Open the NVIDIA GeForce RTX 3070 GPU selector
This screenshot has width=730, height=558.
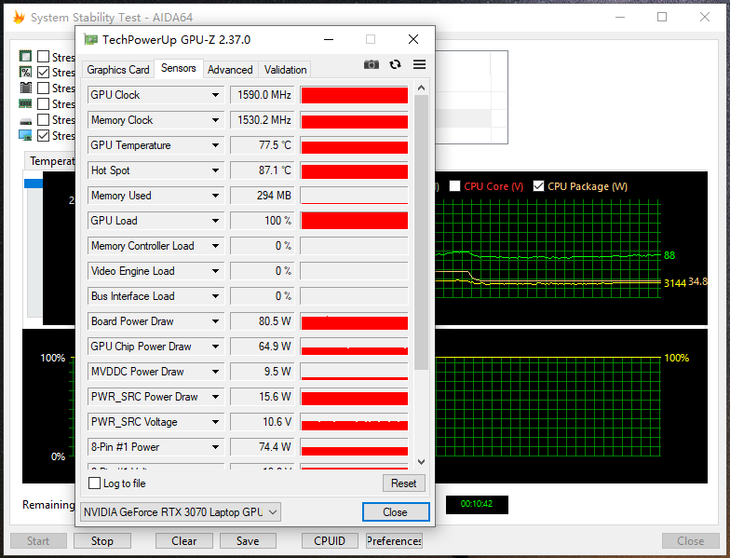point(181,512)
